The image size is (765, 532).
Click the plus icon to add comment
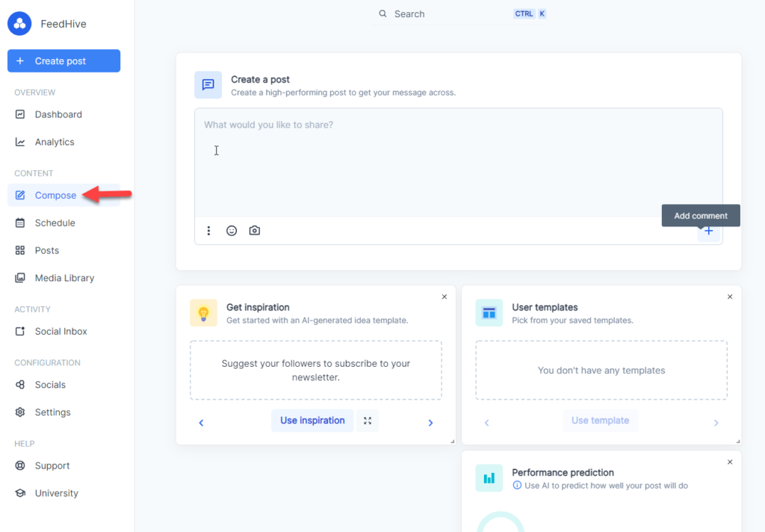[708, 231]
